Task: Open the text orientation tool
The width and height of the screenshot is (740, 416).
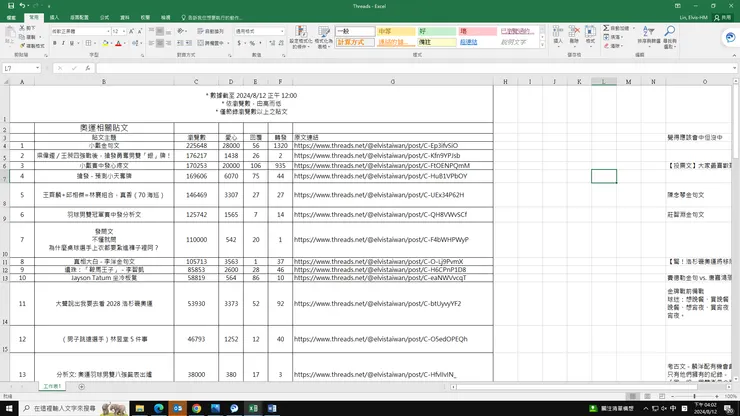Action: 181,31
